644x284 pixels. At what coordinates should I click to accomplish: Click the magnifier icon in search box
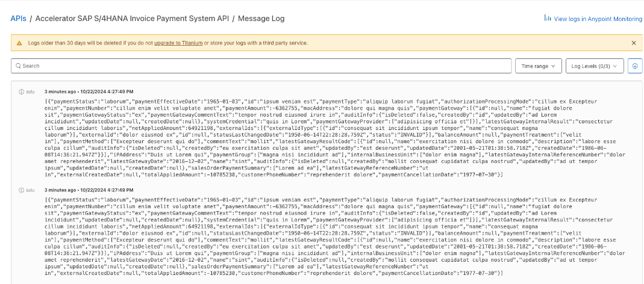click(x=18, y=66)
